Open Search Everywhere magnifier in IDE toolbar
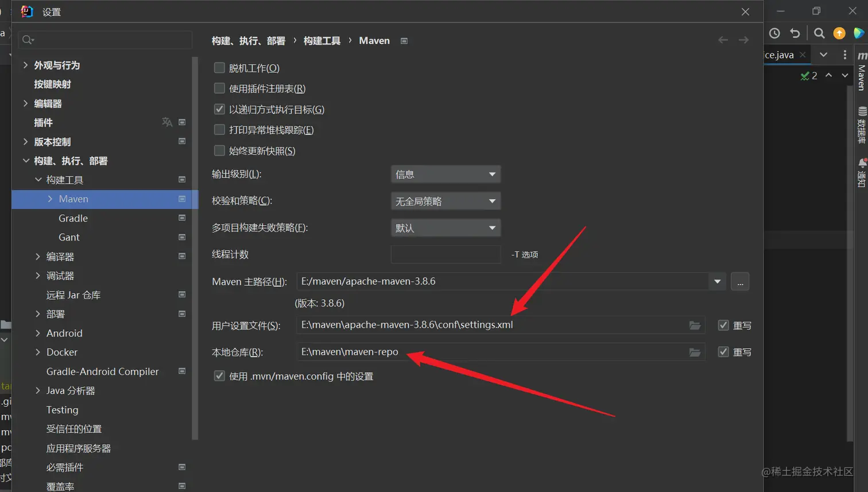 click(x=819, y=33)
